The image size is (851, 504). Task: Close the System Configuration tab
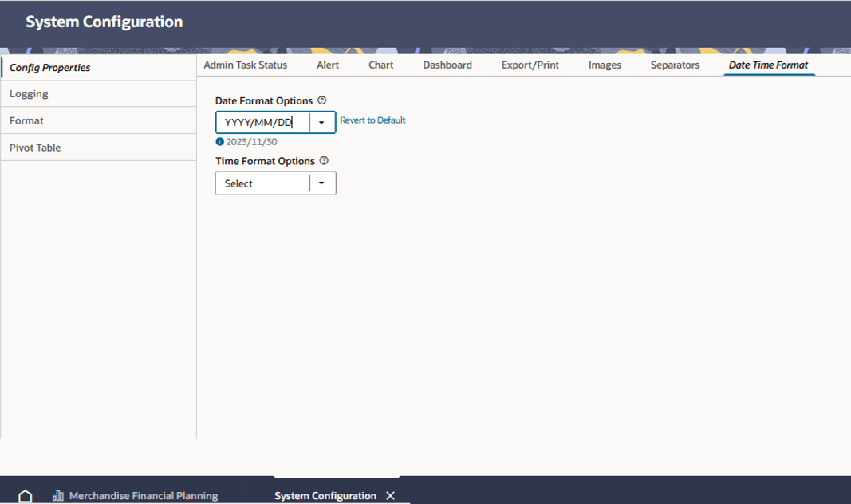390,496
